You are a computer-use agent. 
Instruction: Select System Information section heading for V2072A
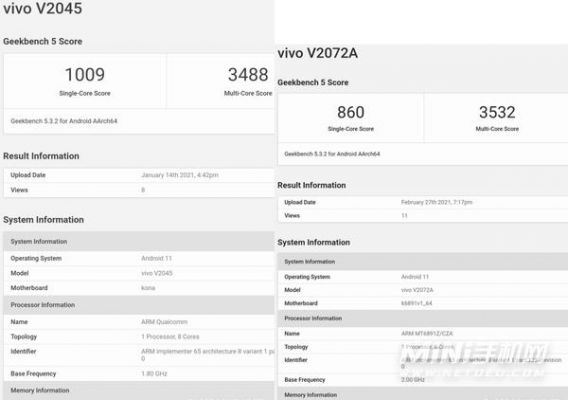point(314,242)
